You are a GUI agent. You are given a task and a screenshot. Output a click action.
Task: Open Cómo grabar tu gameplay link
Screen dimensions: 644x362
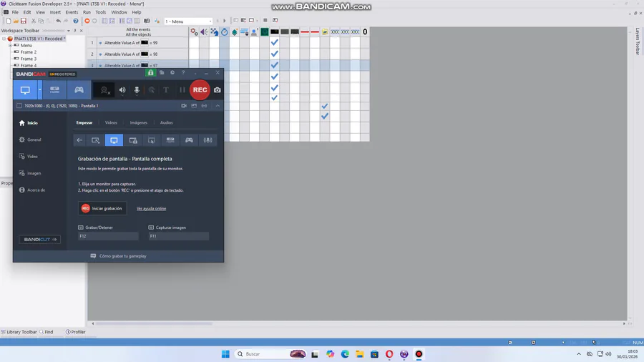pos(118,256)
